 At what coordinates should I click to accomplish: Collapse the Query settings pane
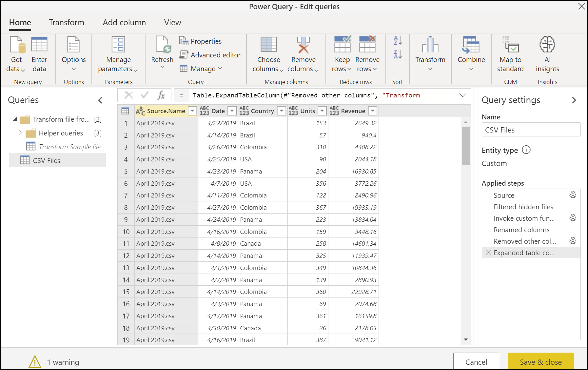coord(574,100)
